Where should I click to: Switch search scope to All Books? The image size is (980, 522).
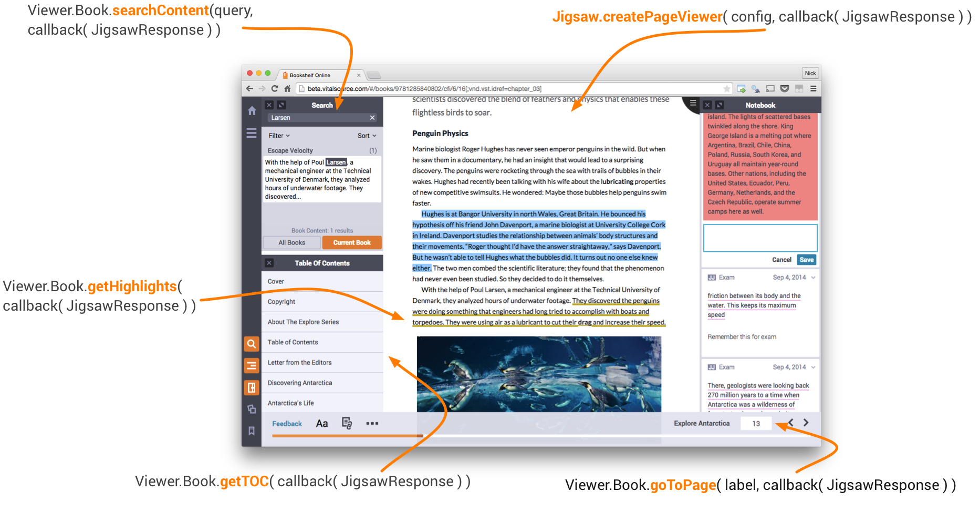tap(291, 242)
